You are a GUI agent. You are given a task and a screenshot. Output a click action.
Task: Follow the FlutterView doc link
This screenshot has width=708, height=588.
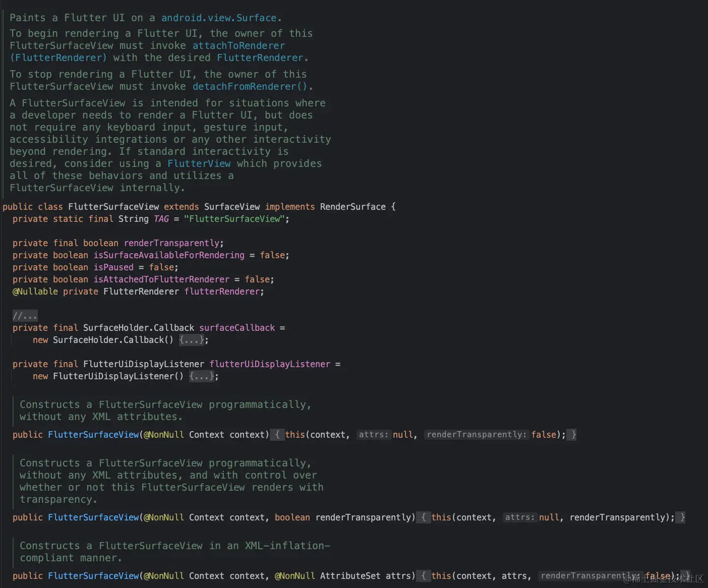pyautogui.click(x=199, y=163)
